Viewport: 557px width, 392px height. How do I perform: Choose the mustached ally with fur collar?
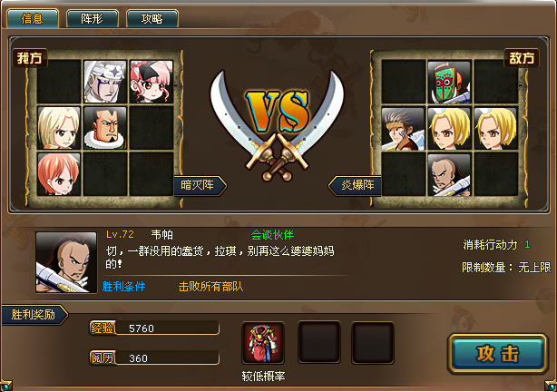[x=105, y=128]
